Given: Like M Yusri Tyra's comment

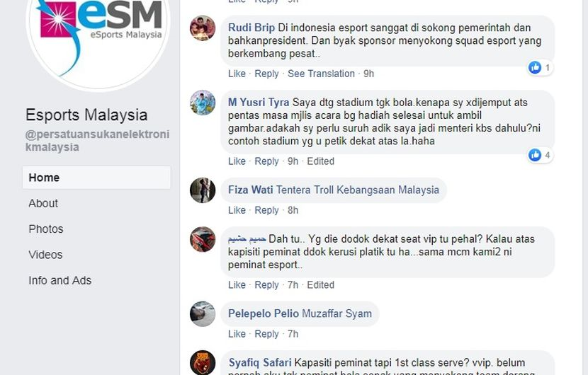Looking at the screenshot, I should pyautogui.click(x=237, y=161).
